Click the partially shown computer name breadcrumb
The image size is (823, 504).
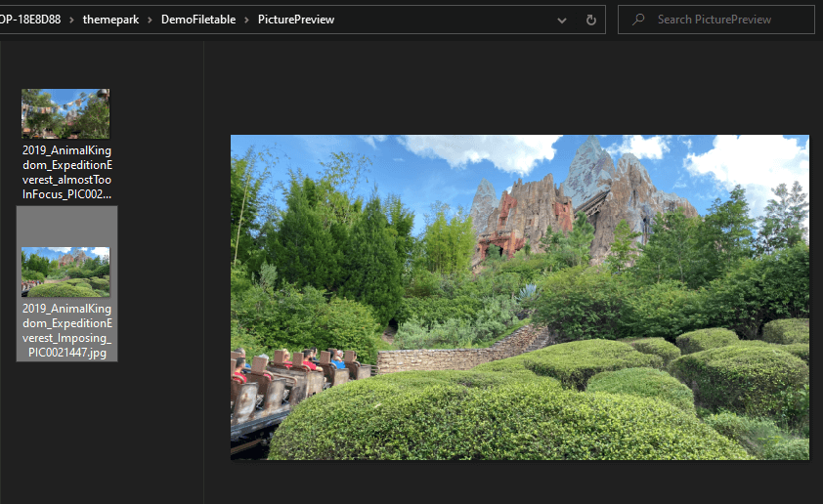30,20
